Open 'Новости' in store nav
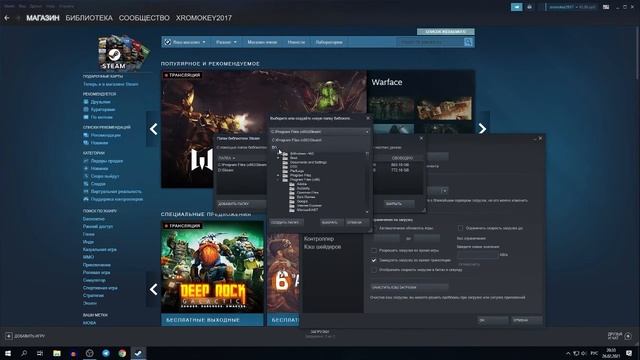The height and width of the screenshot is (360, 640). click(296, 42)
